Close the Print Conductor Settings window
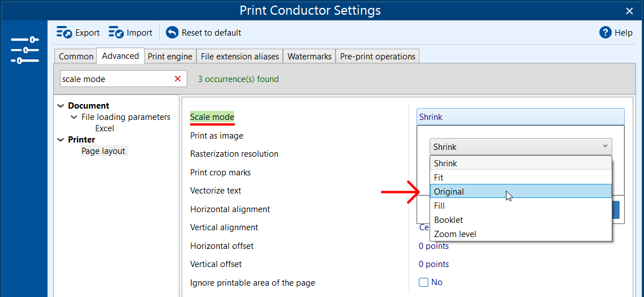The width and height of the screenshot is (644, 297). (629, 11)
